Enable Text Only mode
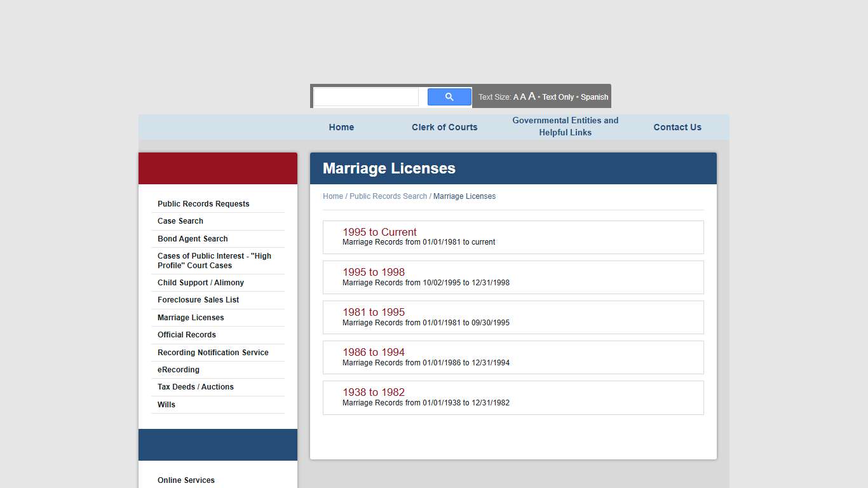The width and height of the screenshot is (868, 488). pyautogui.click(x=557, y=97)
